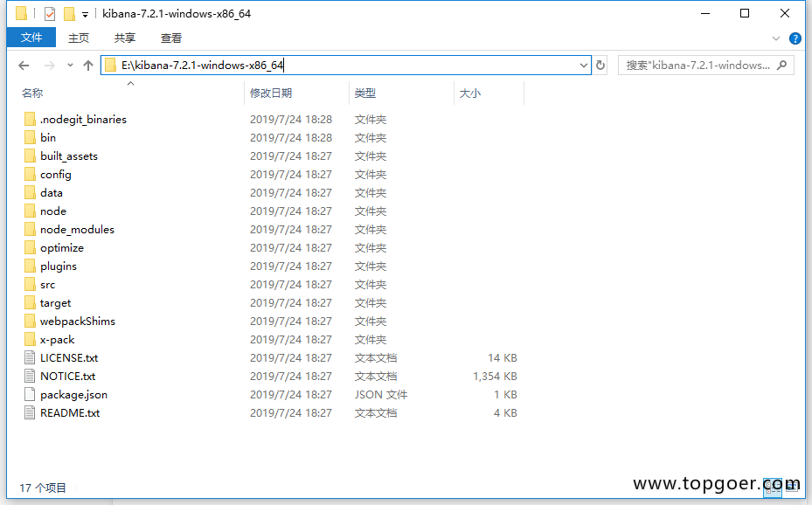Screen dimensions: 812x505
Task: Click the up-one-level arrow
Action: 87,66
